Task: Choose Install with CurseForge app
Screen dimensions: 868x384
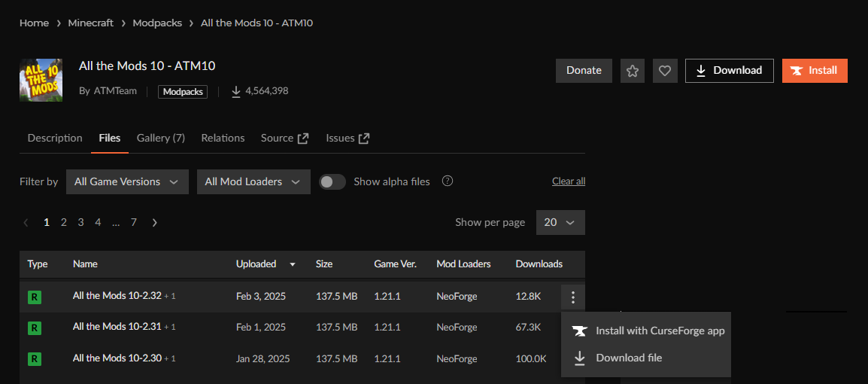Action: pos(646,331)
